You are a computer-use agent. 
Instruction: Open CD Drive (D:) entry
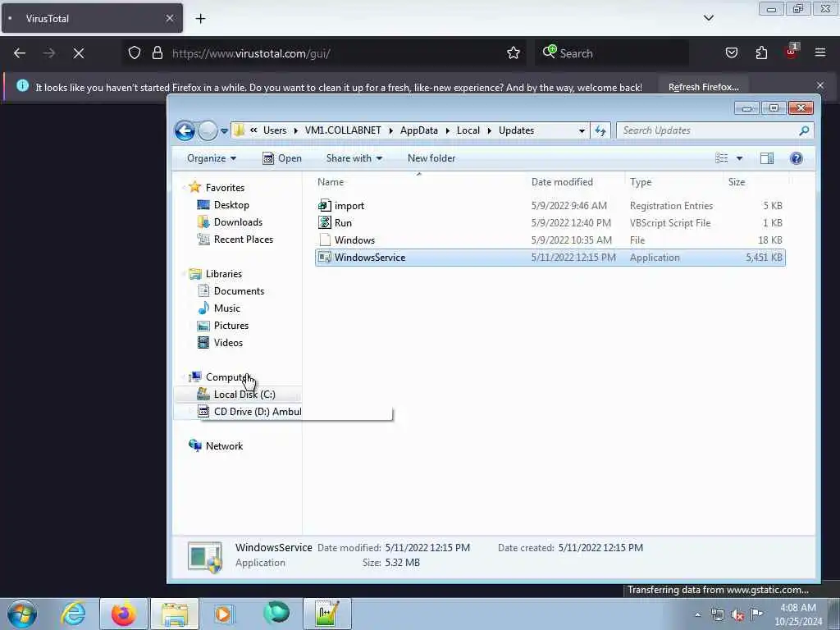pos(257,412)
